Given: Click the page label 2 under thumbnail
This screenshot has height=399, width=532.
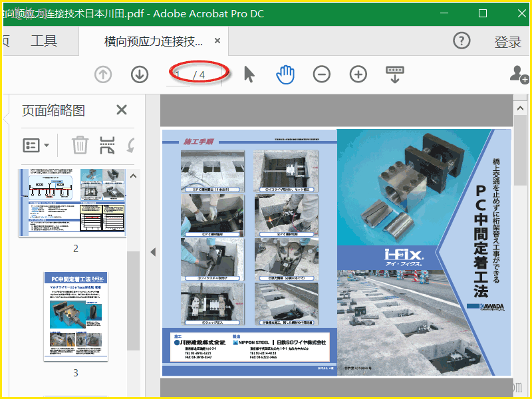Looking at the screenshot, I should (x=76, y=248).
